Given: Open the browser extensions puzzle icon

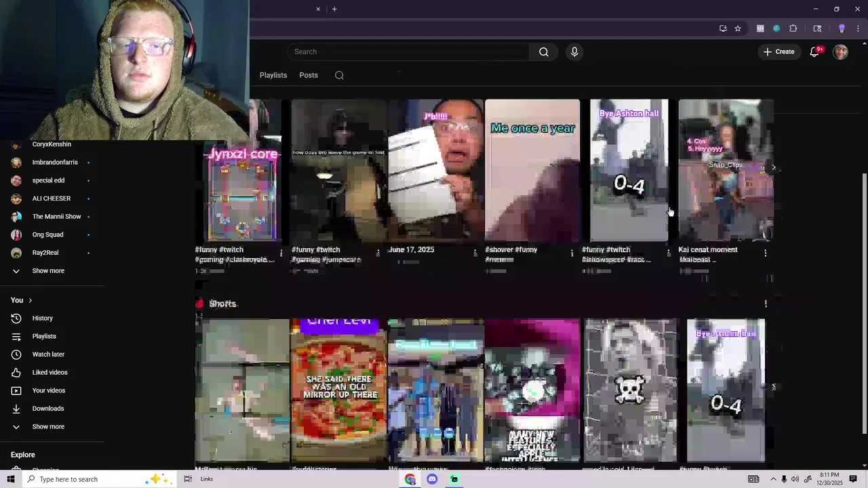Looking at the screenshot, I should tap(793, 28).
